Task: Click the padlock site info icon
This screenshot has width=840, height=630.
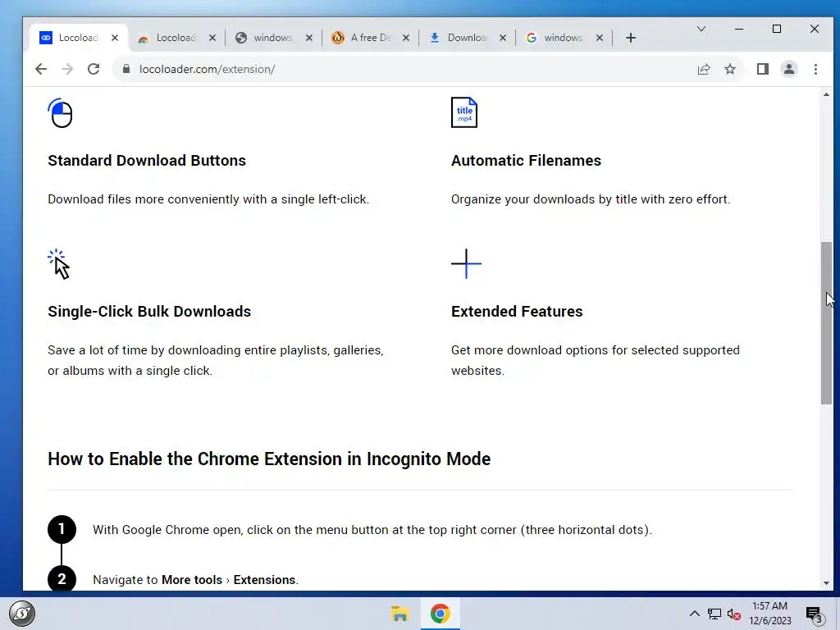Action: [x=126, y=69]
